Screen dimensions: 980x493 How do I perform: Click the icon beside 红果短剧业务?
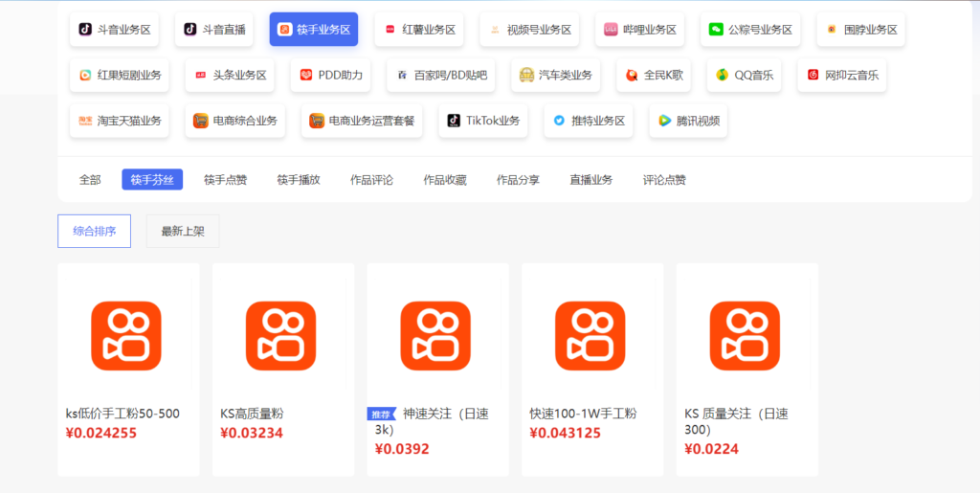click(x=85, y=76)
